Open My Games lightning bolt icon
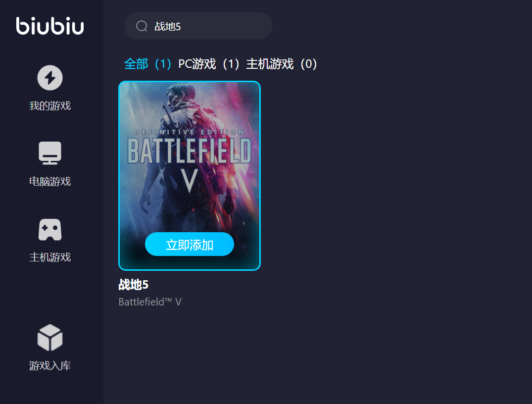Screen dimensions: 532x404 tap(50, 78)
